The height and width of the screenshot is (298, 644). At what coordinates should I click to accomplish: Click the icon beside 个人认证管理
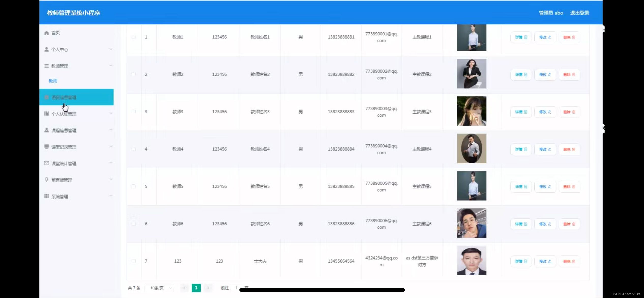pos(46,114)
